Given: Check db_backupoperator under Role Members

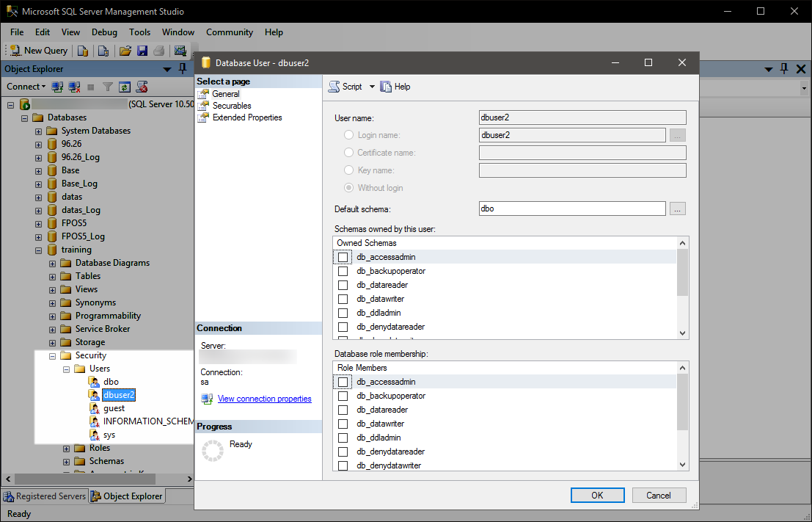Looking at the screenshot, I should [x=343, y=396].
